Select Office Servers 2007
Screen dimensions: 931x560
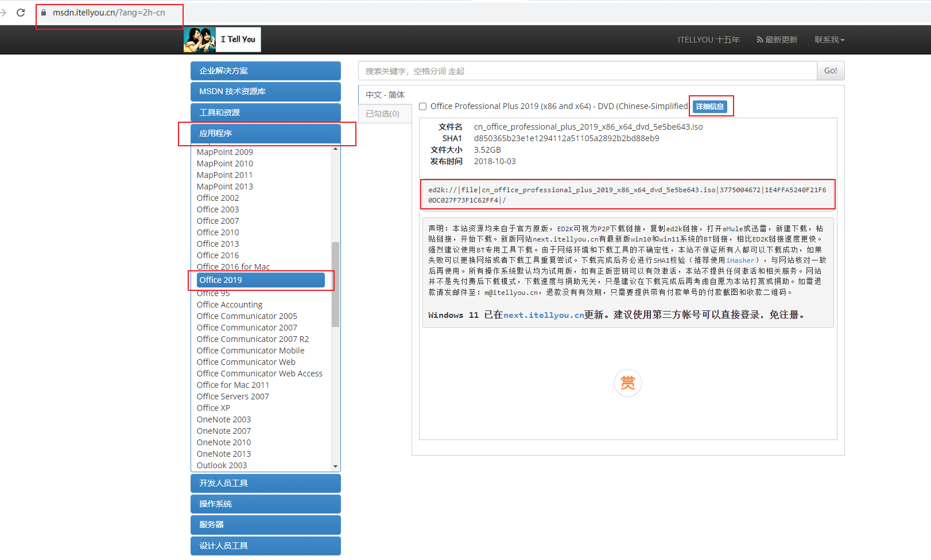[233, 396]
